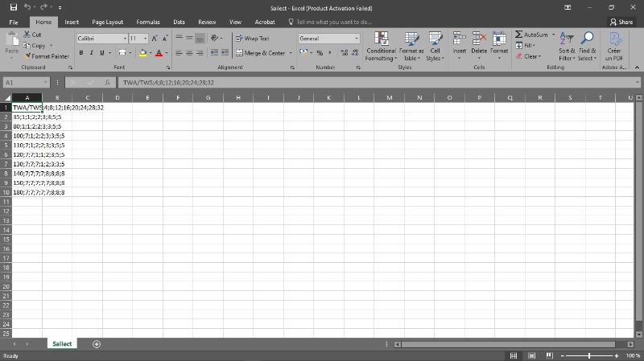The height and width of the screenshot is (361, 644).
Task: Click Créer un PDF
Action: click(614, 47)
